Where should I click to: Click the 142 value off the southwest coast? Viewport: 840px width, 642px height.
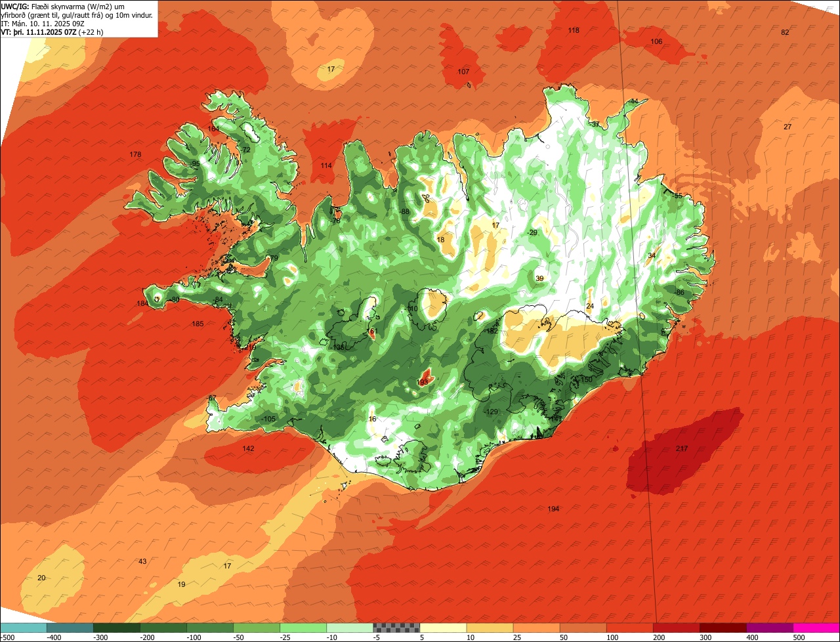(x=248, y=449)
